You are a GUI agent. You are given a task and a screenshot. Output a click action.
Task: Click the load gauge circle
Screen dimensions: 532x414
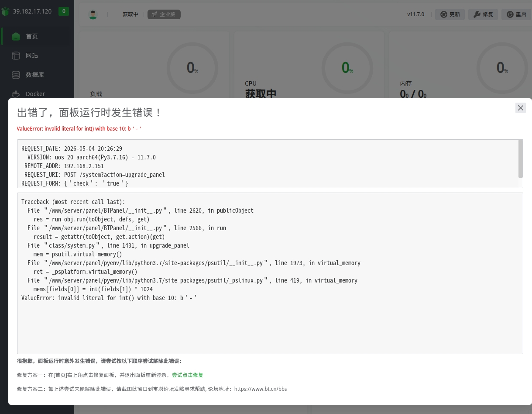point(192,68)
